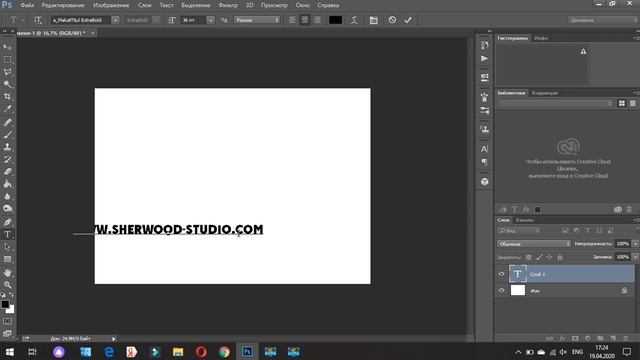
Task: Select the Clone Stamp tool
Action: (7, 147)
